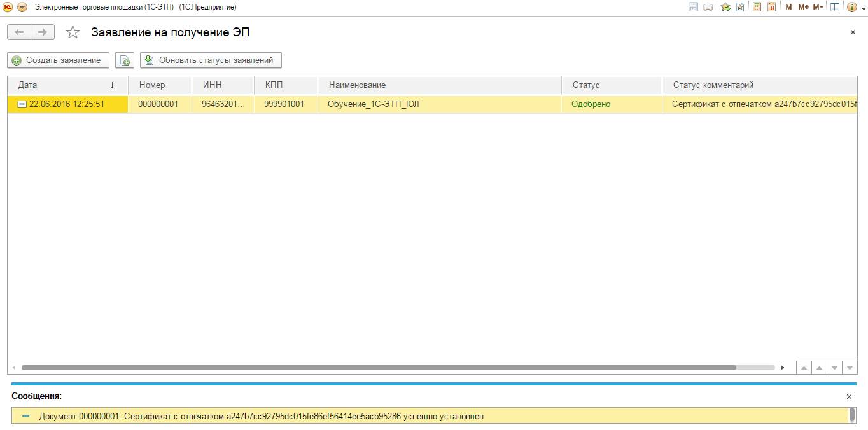Move down one row navigation button
868x430 pixels.
[834, 368]
